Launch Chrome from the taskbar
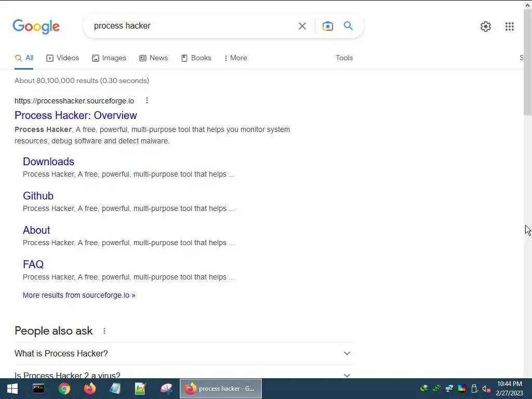The image size is (532, 399). pyautogui.click(x=64, y=389)
